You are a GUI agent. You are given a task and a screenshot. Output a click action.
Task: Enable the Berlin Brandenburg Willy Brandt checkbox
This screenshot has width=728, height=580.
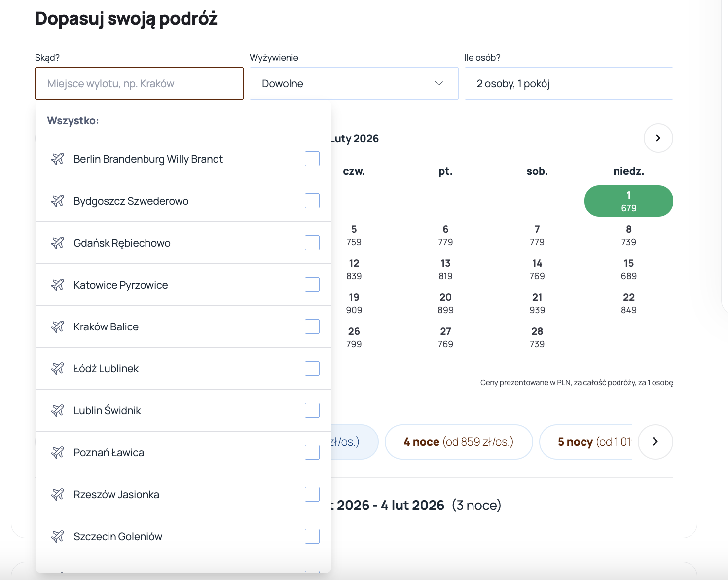[312, 159]
